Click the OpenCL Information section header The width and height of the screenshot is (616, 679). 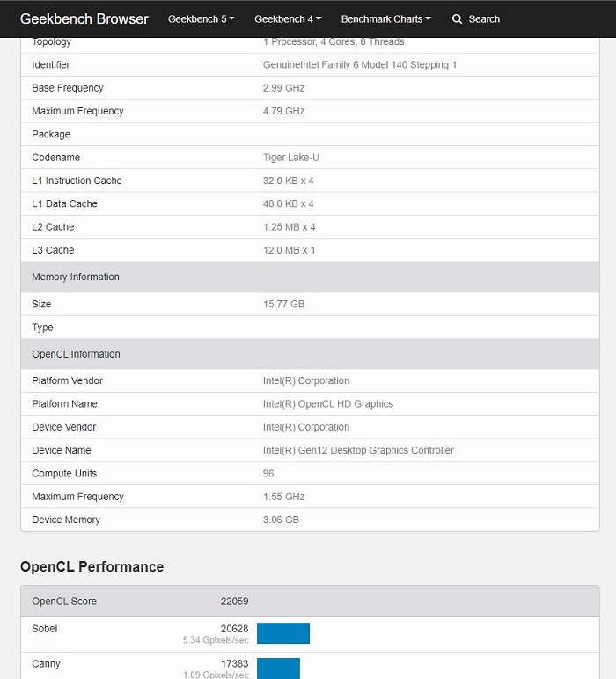click(76, 354)
